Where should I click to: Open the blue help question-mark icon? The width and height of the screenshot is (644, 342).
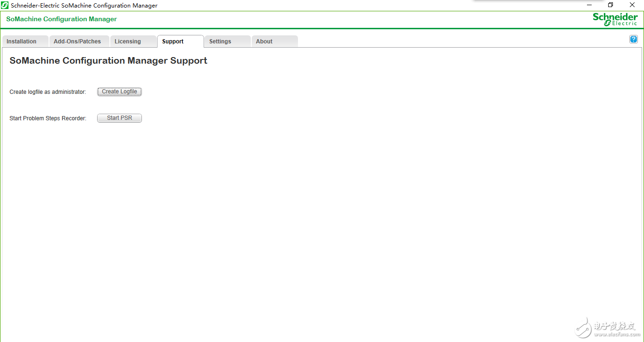(634, 39)
